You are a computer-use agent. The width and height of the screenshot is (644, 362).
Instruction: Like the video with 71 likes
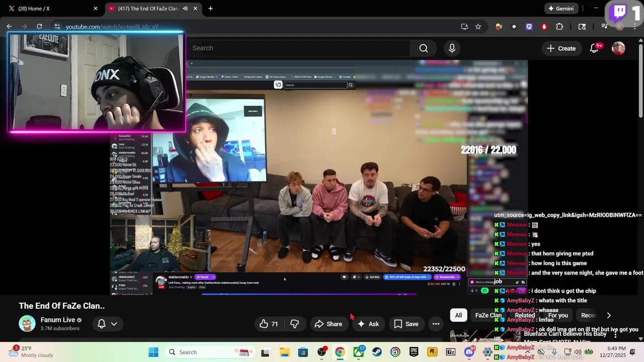[x=269, y=324]
